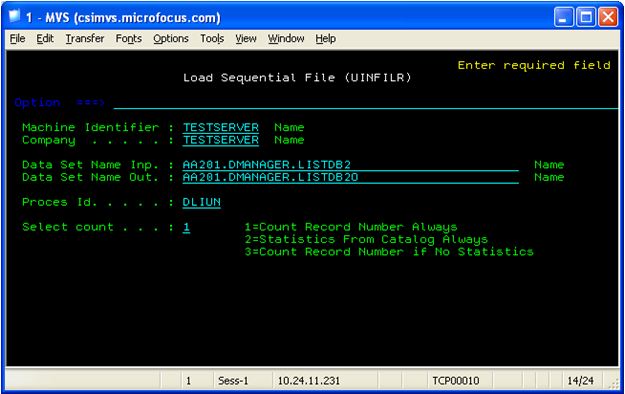Open the Window menu
The image size is (625, 394).
[x=286, y=39]
